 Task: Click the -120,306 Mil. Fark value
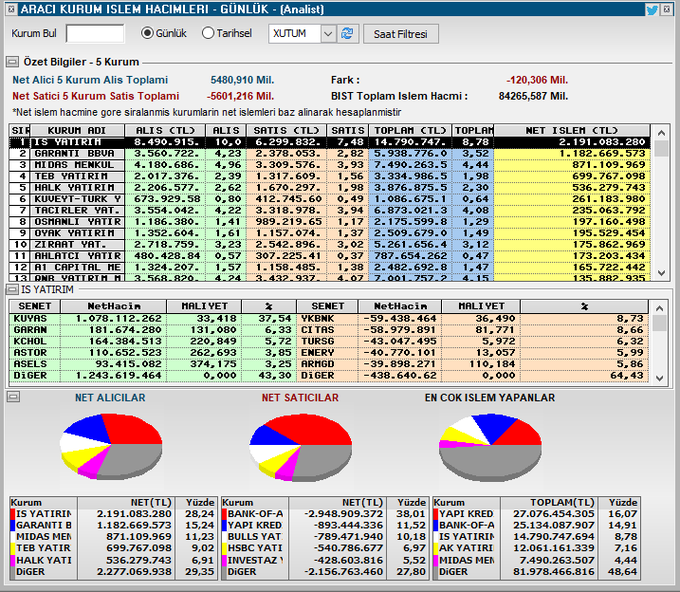[537, 80]
